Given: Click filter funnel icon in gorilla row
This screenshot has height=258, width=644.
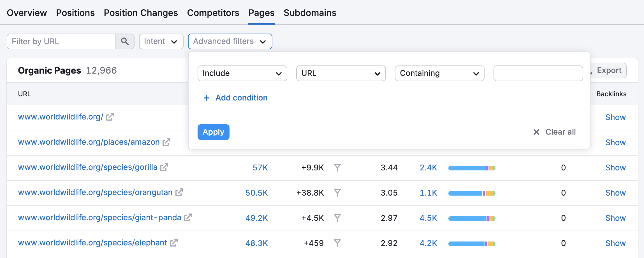Looking at the screenshot, I should click(337, 168).
